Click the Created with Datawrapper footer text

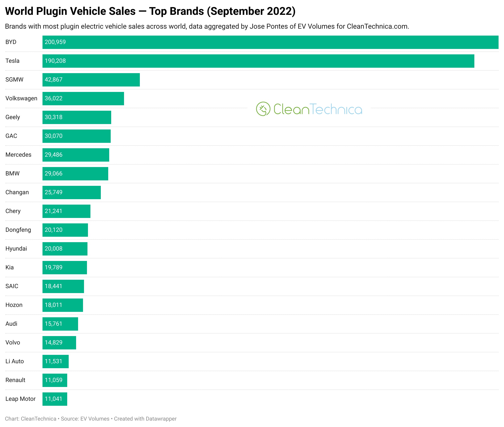(x=145, y=419)
